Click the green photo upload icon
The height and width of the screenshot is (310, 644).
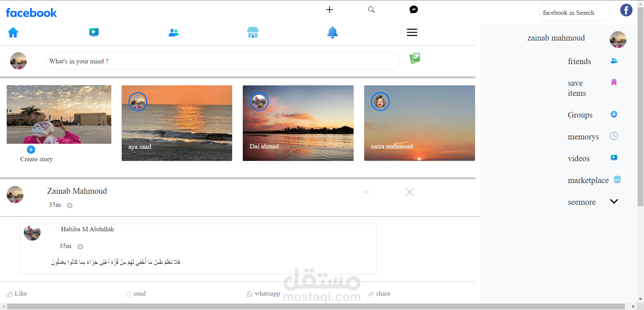click(x=415, y=58)
